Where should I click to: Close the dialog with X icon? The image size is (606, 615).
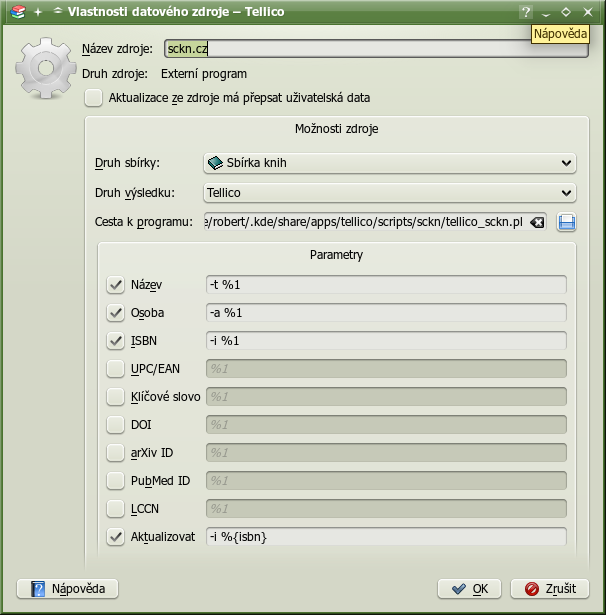pyautogui.click(x=588, y=12)
